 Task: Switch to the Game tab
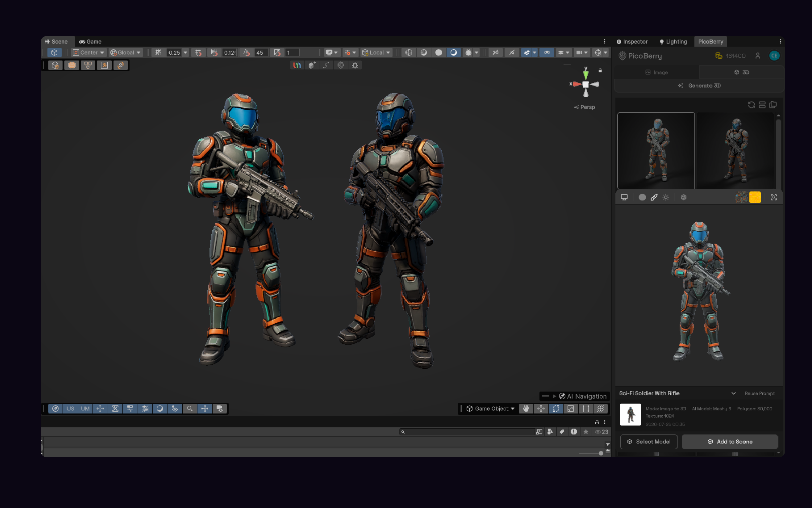point(90,42)
